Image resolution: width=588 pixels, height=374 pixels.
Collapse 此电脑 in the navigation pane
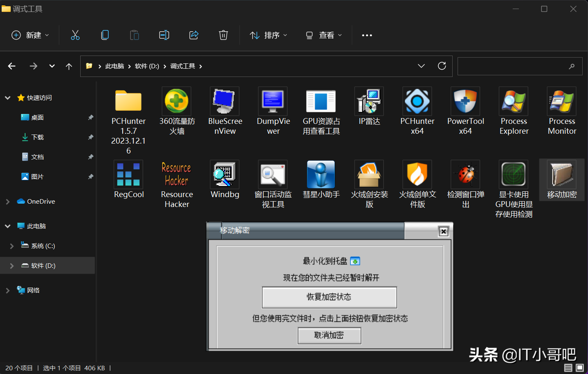click(x=7, y=225)
